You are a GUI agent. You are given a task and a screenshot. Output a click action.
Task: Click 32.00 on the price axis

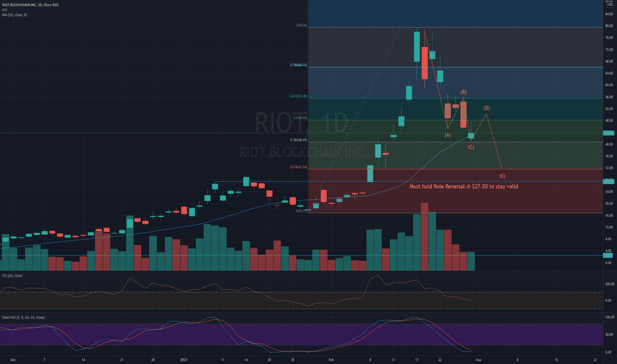[609, 168]
